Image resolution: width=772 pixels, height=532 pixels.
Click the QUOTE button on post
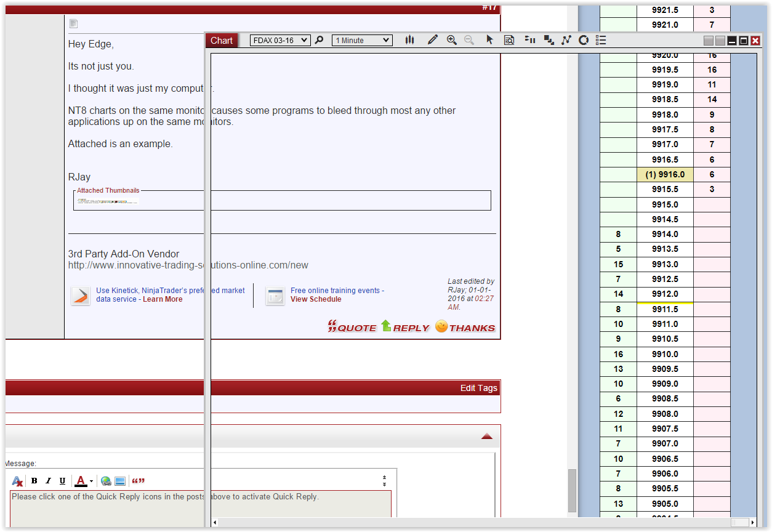click(x=352, y=327)
